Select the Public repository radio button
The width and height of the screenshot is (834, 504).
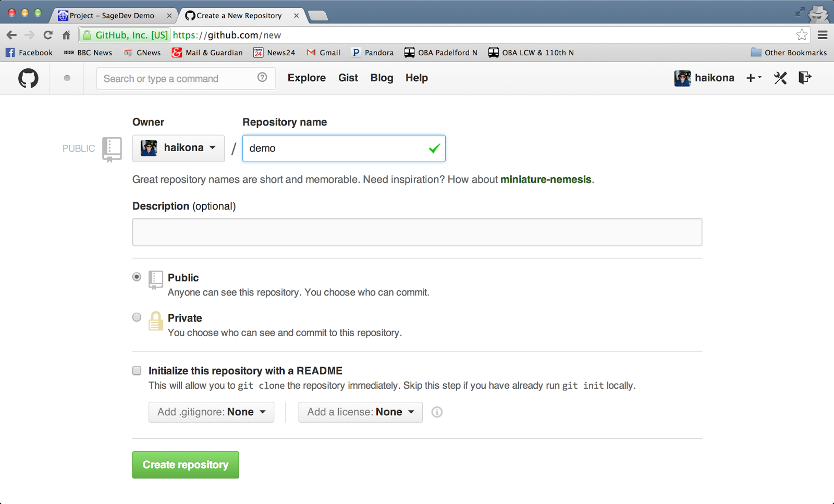point(137,277)
